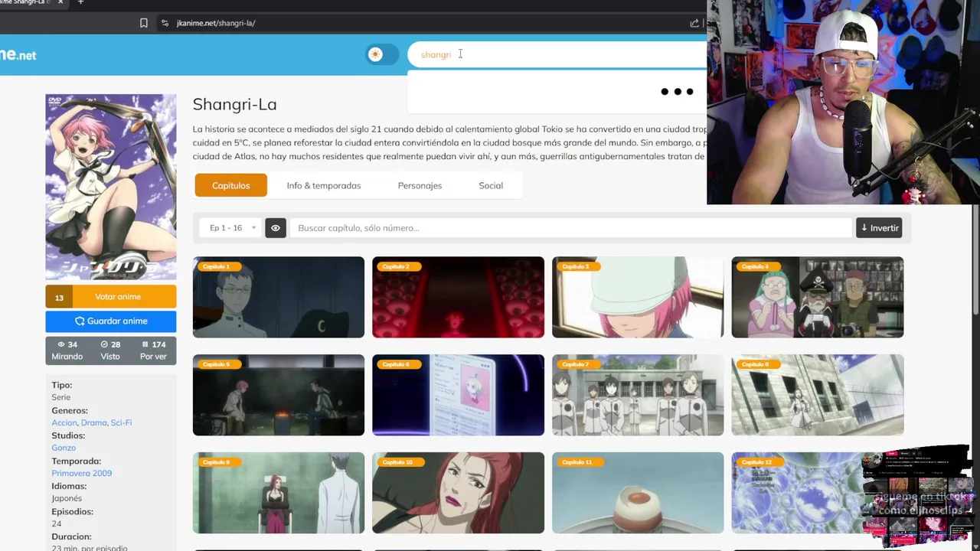
Task: Open the Drama genre link
Action: coord(93,422)
